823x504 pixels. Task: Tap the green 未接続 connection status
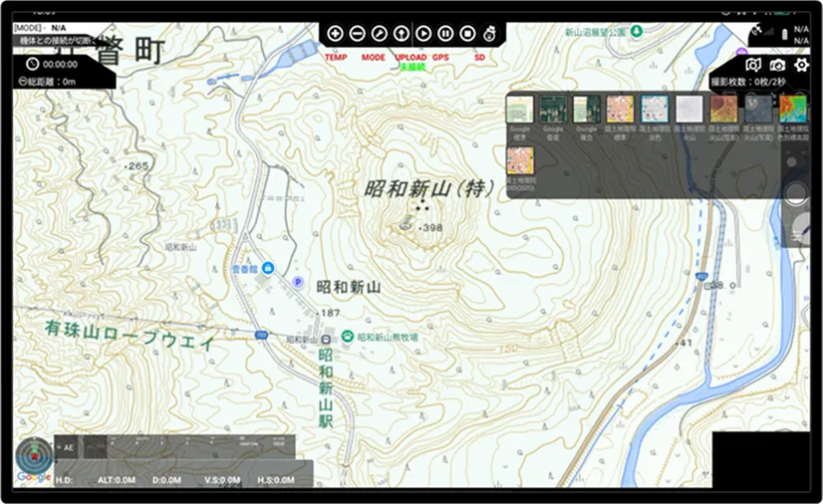(412, 67)
